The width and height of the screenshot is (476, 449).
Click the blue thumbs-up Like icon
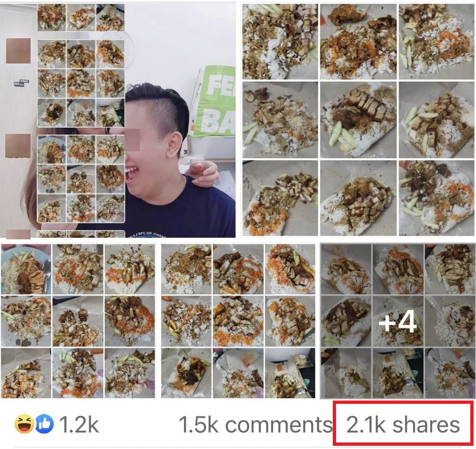pyautogui.click(x=44, y=425)
